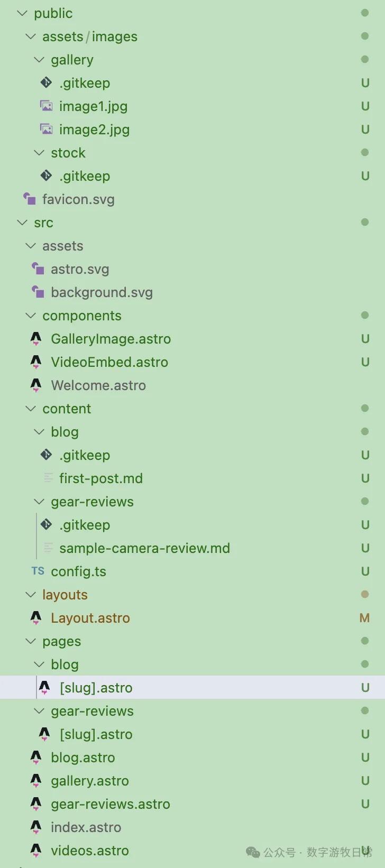Collapse the src folder chevron
Image resolution: width=385 pixels, height=868 pixels.
[x=22, y=222]
